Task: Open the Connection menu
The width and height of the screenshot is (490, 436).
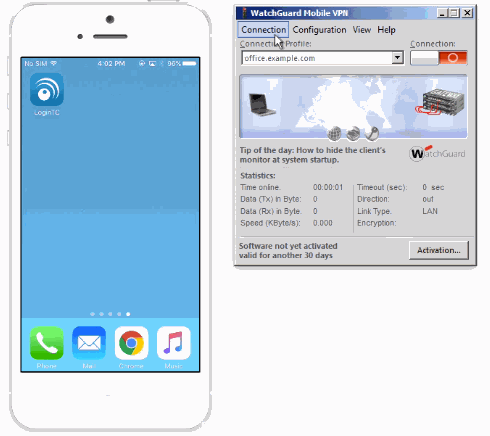Action: pos(263,30)
